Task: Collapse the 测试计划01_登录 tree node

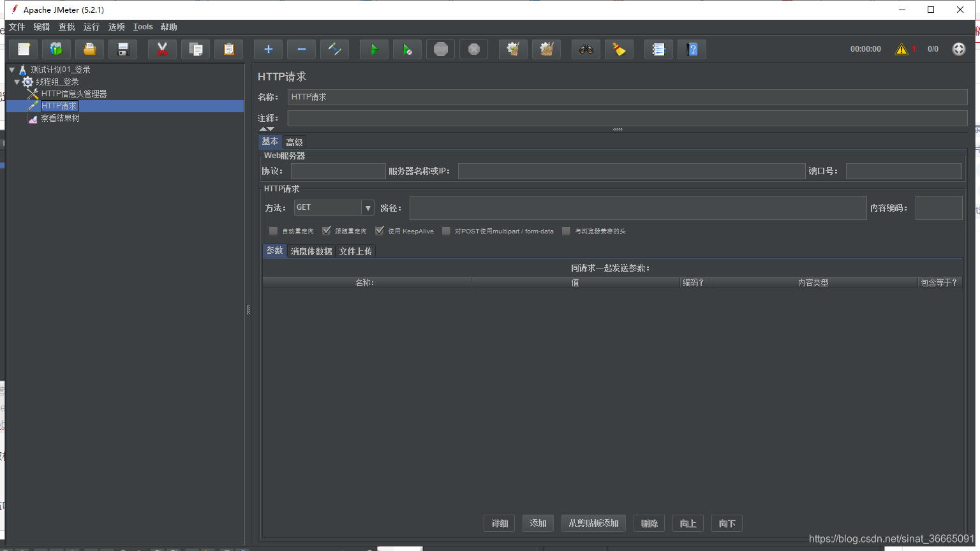Action: click(x=11, y=70)
